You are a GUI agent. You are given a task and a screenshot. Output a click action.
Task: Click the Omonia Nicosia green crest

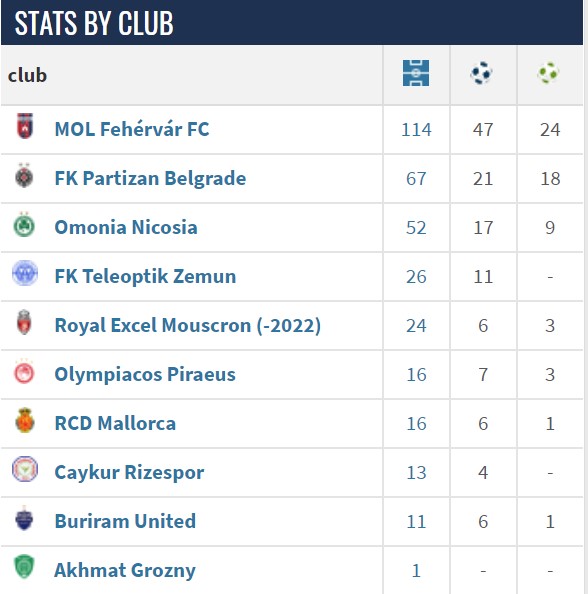point(24,225)
